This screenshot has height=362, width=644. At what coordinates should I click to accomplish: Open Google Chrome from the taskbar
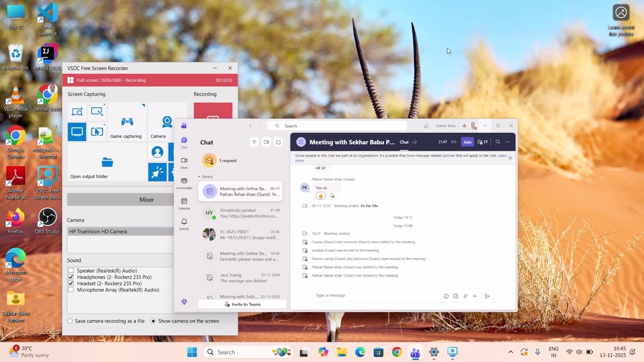click(397, 352)
